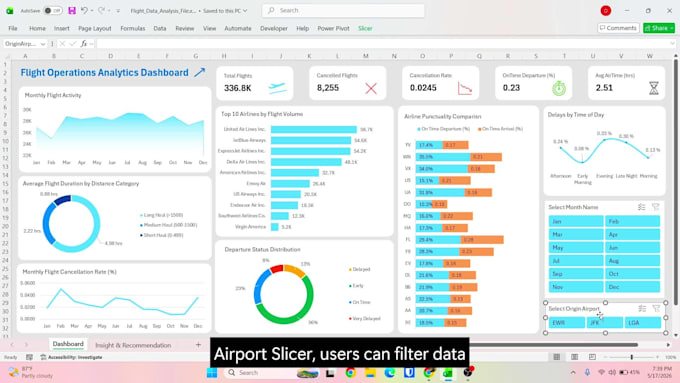Switch to the Home ribbon tab
Viewport: 680px width, 383px height.
point(37,28)
